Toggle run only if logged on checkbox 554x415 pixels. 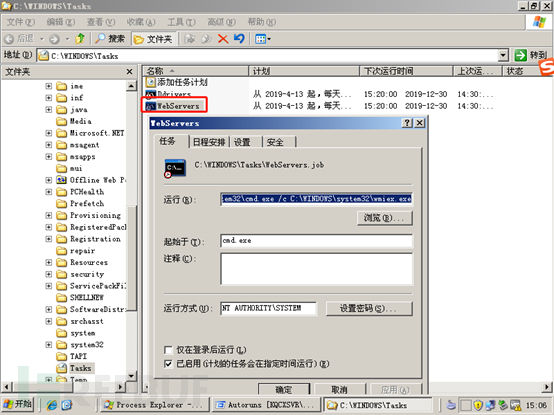(169, 350)
